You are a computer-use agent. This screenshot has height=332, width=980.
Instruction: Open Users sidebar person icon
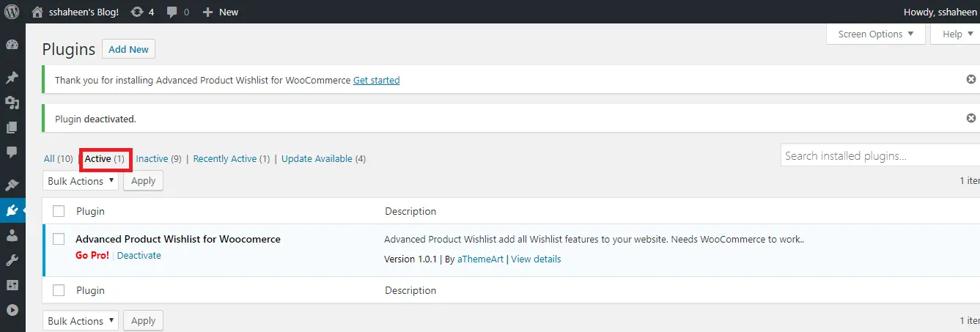12,235
